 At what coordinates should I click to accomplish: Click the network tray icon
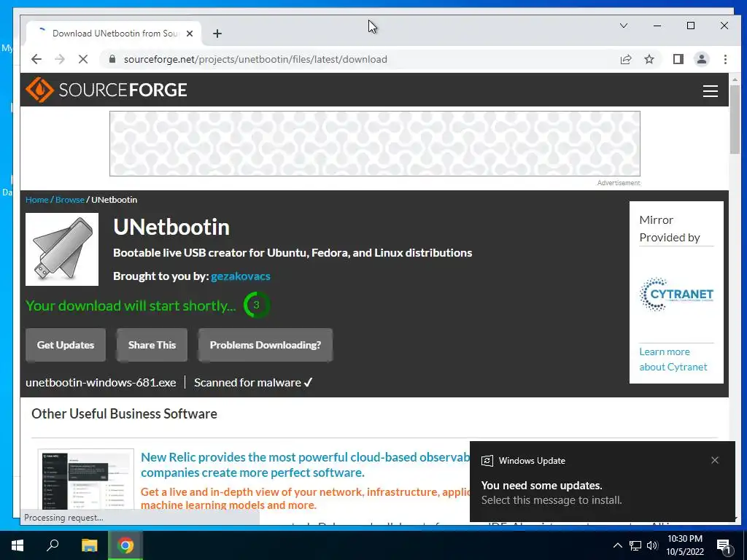(x=635, y=545)
